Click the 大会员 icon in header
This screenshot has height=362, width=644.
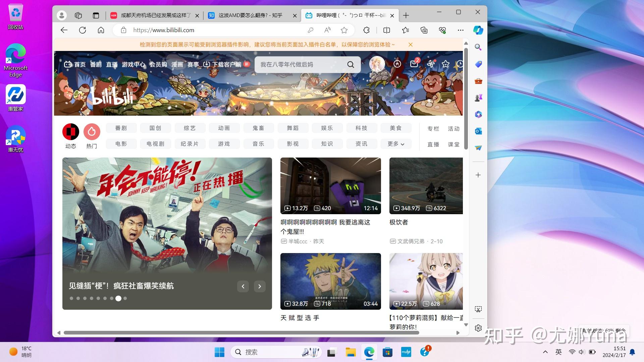(397, 64)
